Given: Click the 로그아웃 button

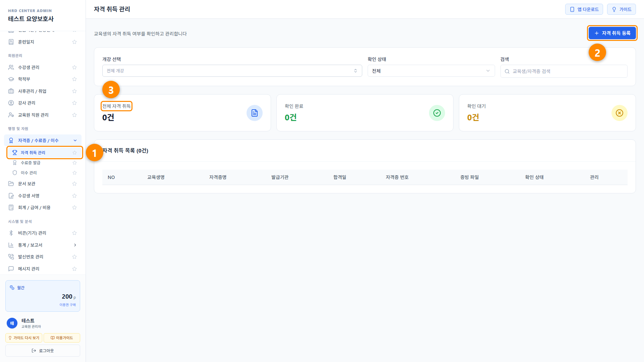Looking at the screenshot, I should (43, 351).
